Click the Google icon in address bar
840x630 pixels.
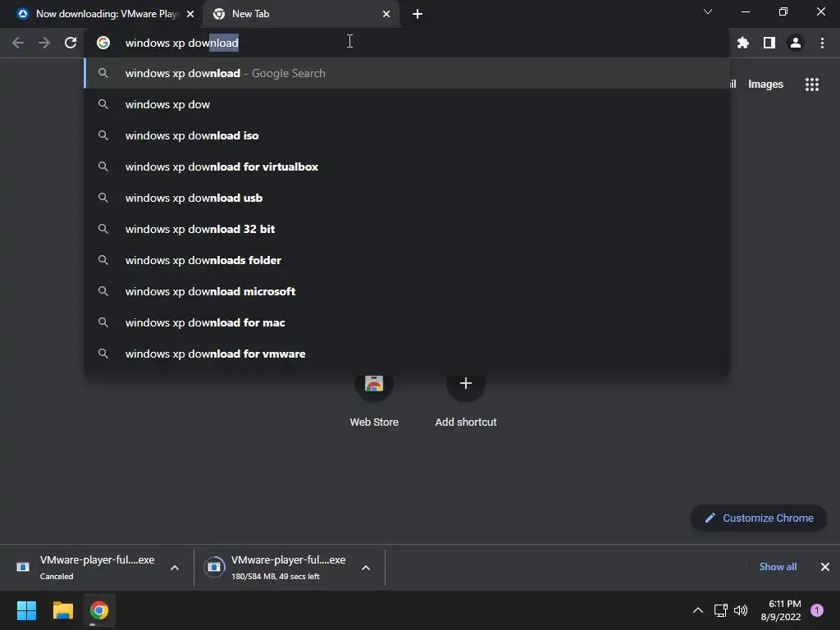pyautogui.click(x=103, y=43)
